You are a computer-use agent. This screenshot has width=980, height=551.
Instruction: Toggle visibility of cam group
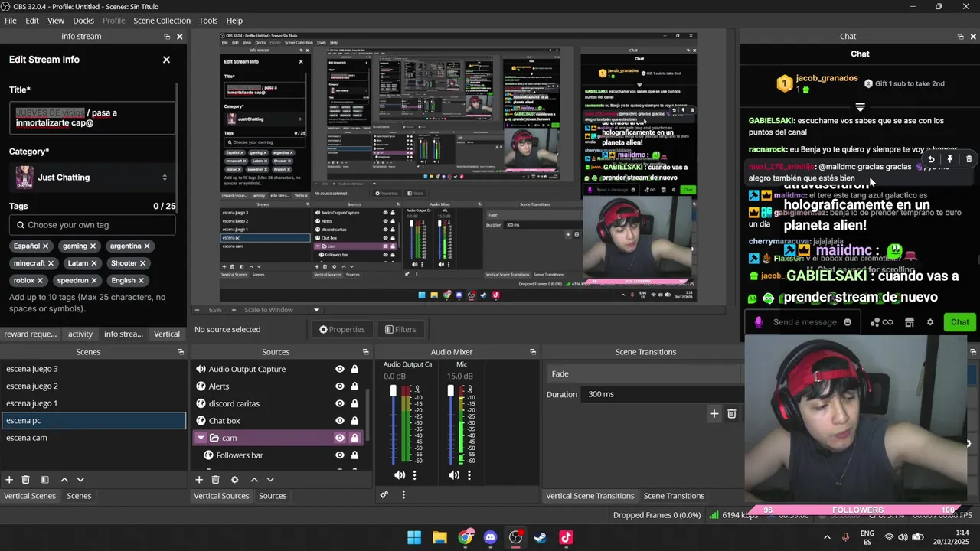point(340,438)
